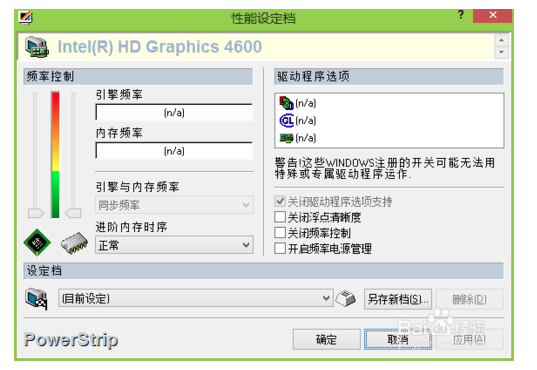The image size is (537, 370).
Task: Click the profile monitor icon beside 目前设定
Action: pyautogui.click(x=36, y=299)
